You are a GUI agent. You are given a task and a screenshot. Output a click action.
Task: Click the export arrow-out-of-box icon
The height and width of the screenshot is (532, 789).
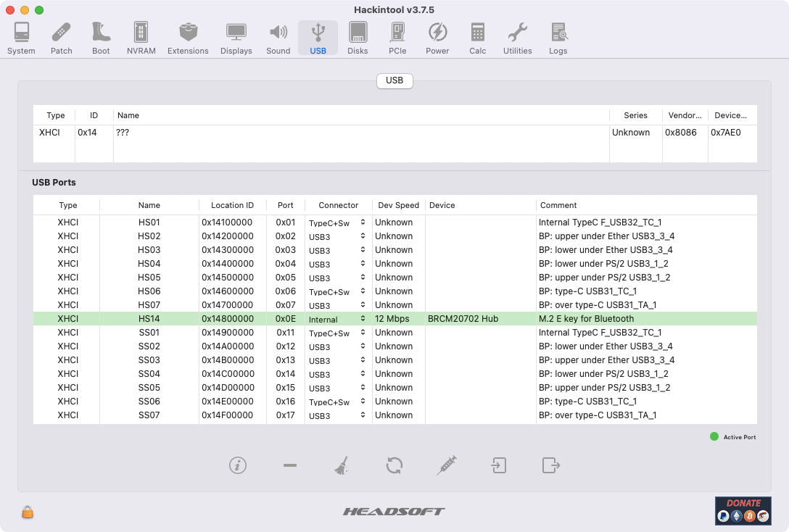(x=551, y=465)
